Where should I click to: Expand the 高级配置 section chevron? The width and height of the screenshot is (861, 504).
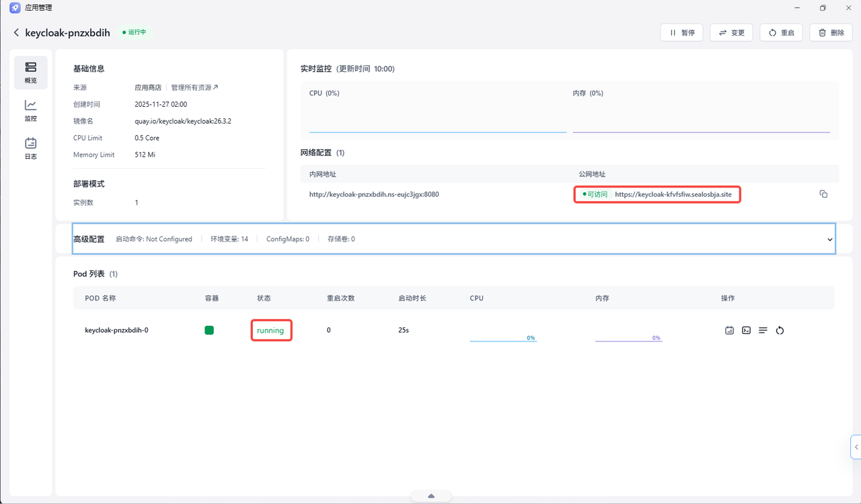pos(830,239)
